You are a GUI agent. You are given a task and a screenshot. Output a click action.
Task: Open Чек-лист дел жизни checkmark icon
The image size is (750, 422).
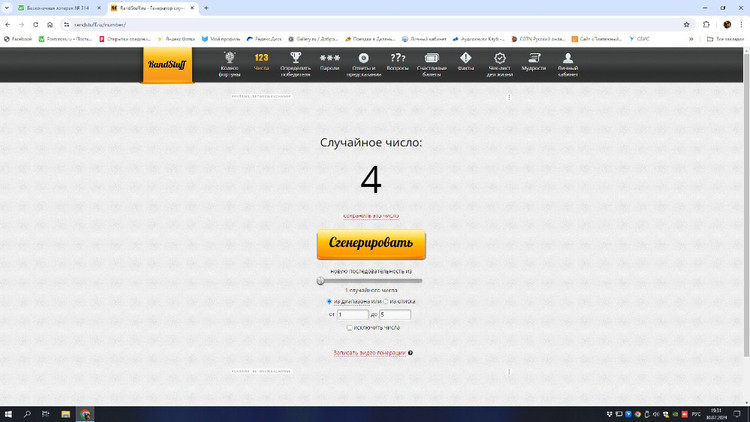coord(500,59)
